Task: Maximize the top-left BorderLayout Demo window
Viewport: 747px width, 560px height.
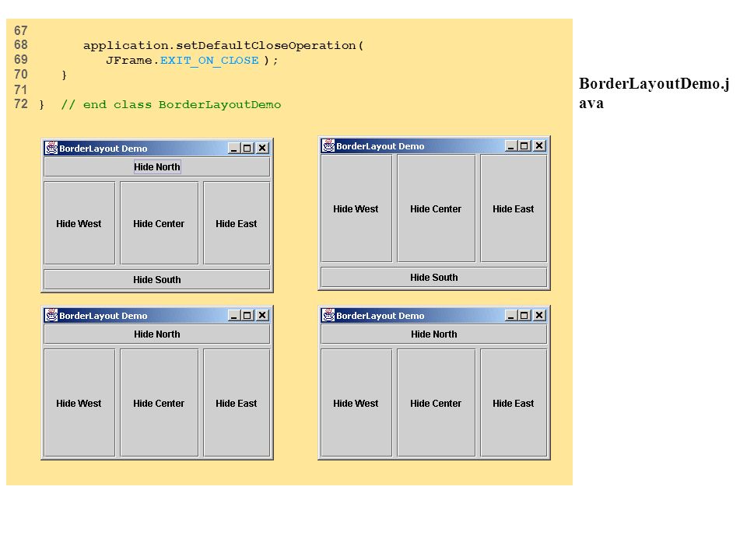Action: (x=247, y=148)
